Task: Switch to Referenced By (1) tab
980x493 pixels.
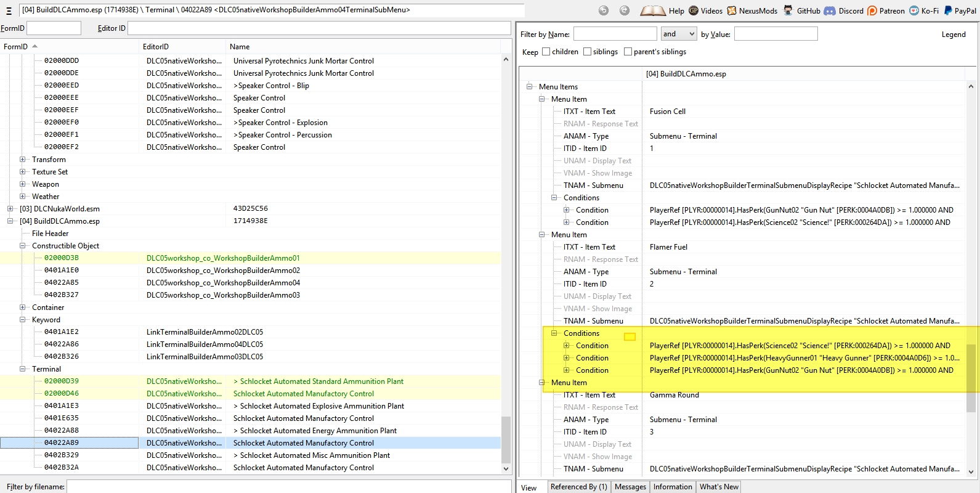Action: [x=578, y=487]
